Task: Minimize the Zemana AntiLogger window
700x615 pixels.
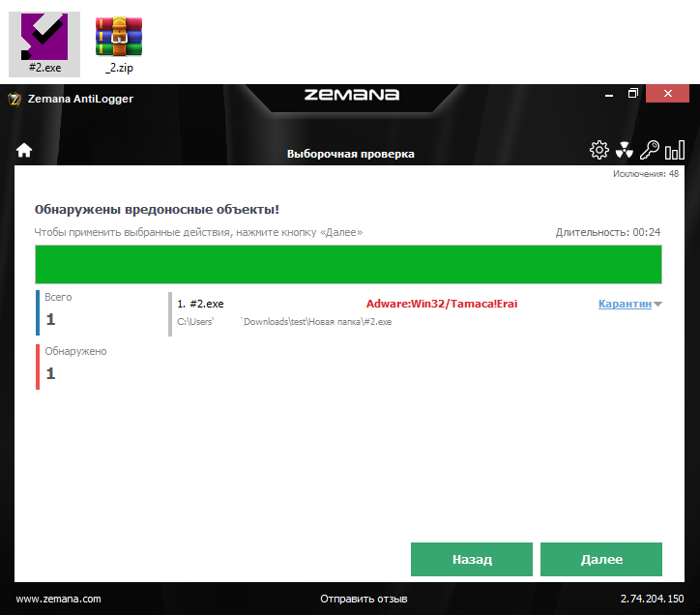Action: click(608, 94)
